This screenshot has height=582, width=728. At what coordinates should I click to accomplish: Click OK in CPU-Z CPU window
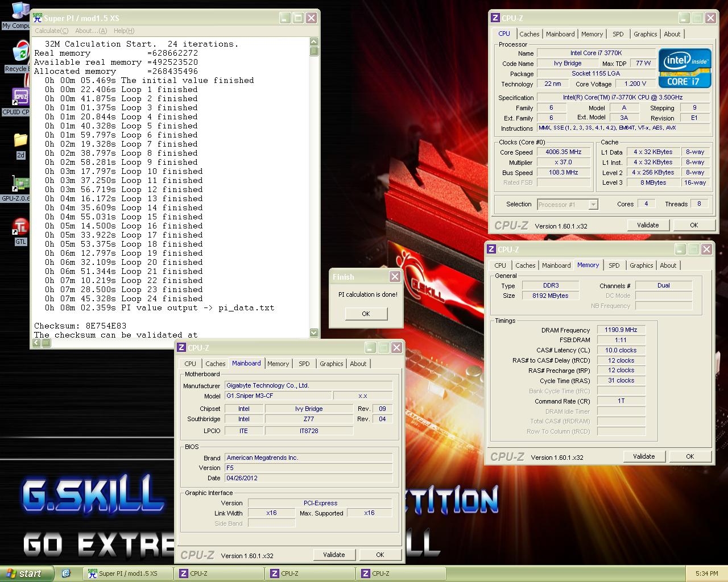pyautogui.click(x=694, y=225)
